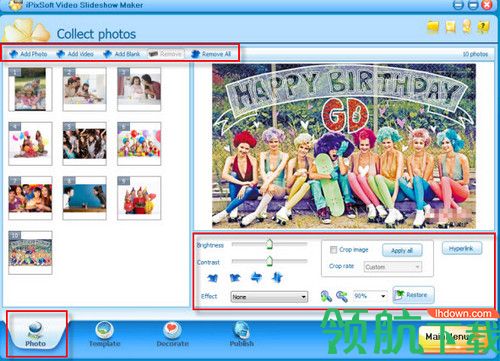Viewport: 500px width, 361px height.
Task: Click the Add Photo toolbar button
Action: (28, 54)
